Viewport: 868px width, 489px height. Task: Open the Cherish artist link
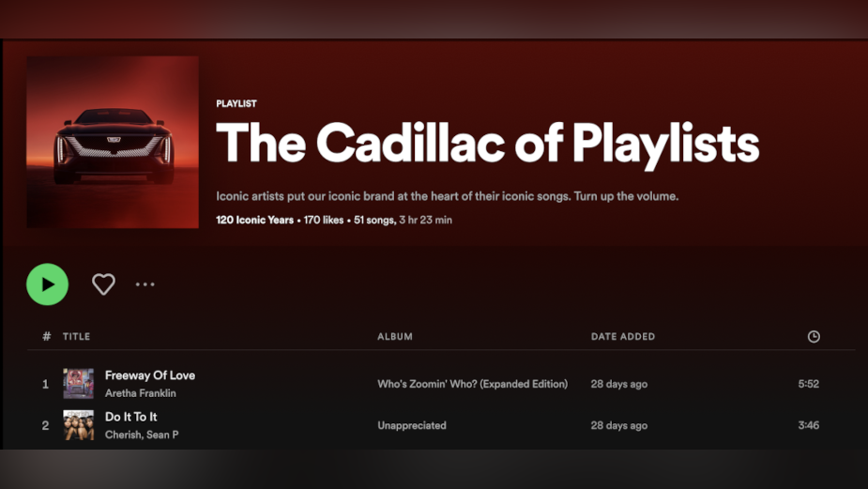click(x=122, y=435)
